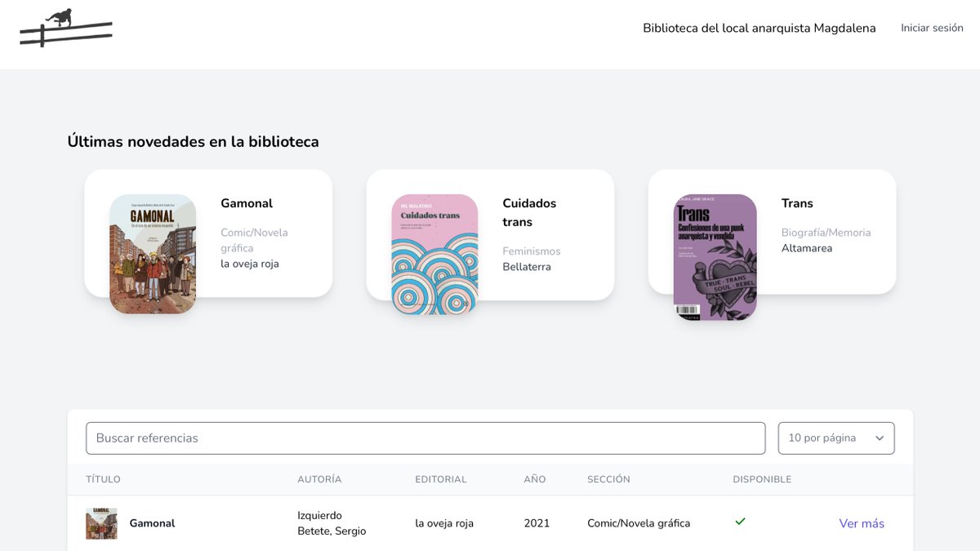Click la oveja roja on the Gamonal card
The image size is (980, 551).
click(250, 264)
